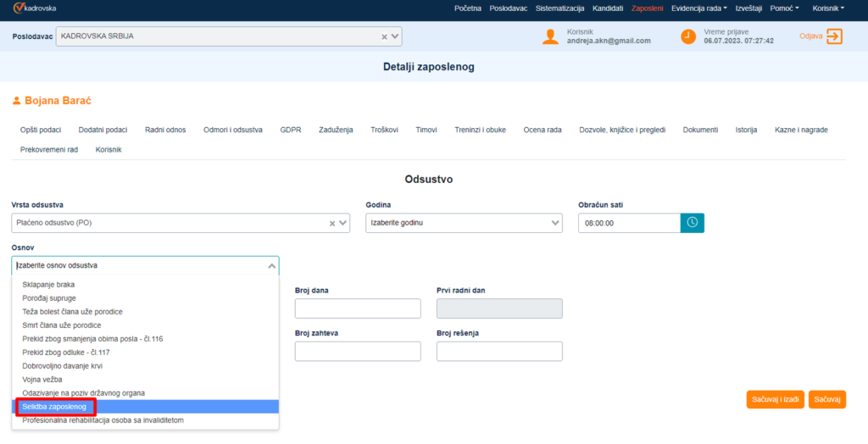
Task: Click the Kadrovska logo icon
Action: (19, 8)
